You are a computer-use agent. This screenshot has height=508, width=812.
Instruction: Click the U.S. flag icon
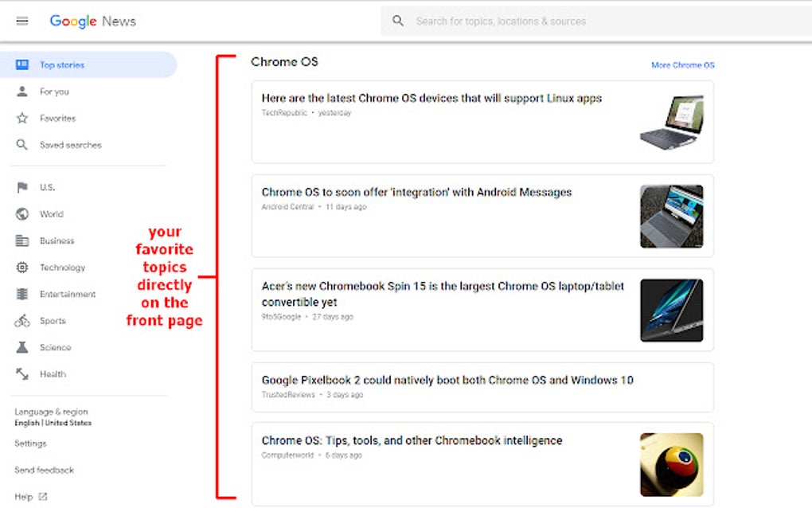[x=21, y=187]
